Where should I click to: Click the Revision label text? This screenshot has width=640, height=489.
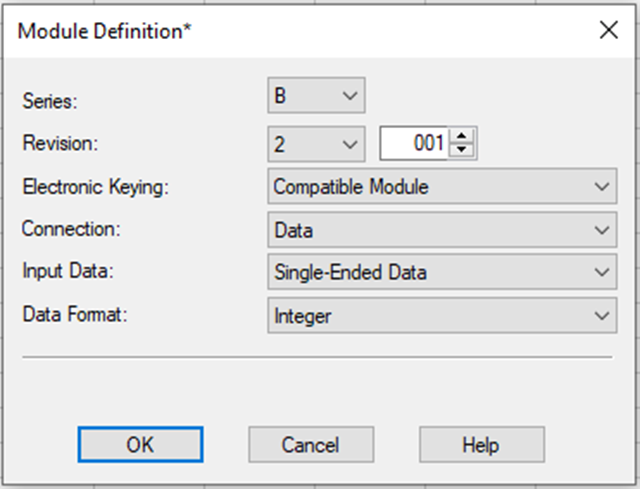pyautogui.click(x=60, y=143)
